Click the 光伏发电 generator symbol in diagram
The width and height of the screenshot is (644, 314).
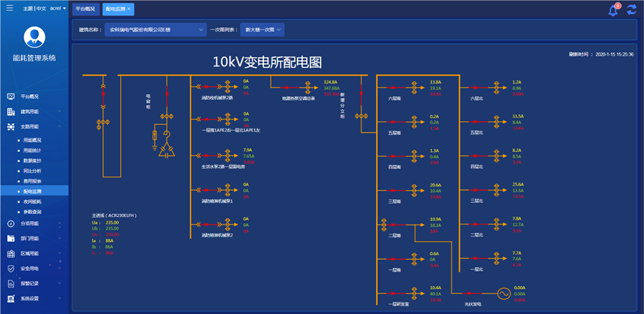pos(500,294)
